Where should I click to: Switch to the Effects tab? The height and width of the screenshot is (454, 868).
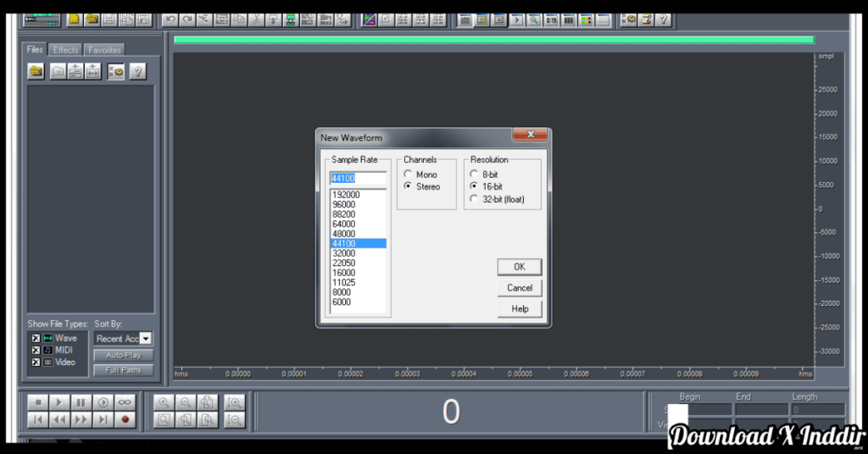pyautogui.click(x=65, y=50)
